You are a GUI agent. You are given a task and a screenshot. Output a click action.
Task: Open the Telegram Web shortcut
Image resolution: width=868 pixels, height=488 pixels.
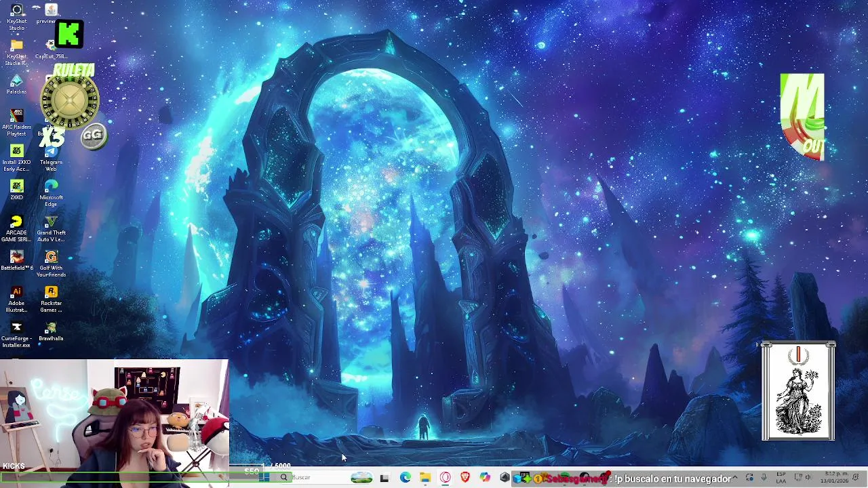(51, 158)
